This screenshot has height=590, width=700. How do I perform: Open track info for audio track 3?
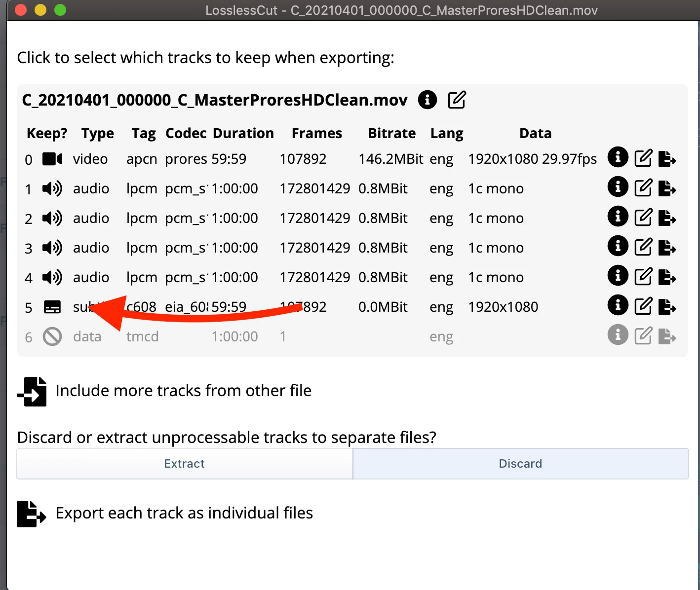(618, 246)
